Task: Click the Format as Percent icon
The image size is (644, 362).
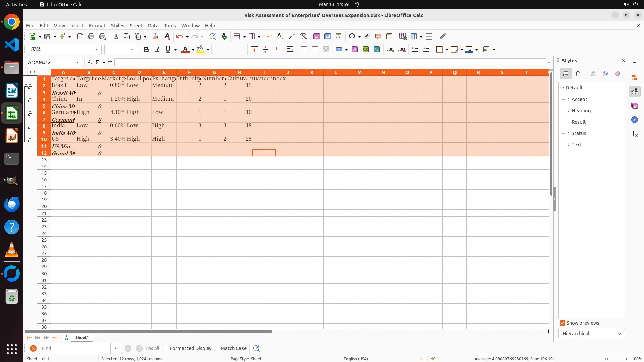Action: coord(354,50)
